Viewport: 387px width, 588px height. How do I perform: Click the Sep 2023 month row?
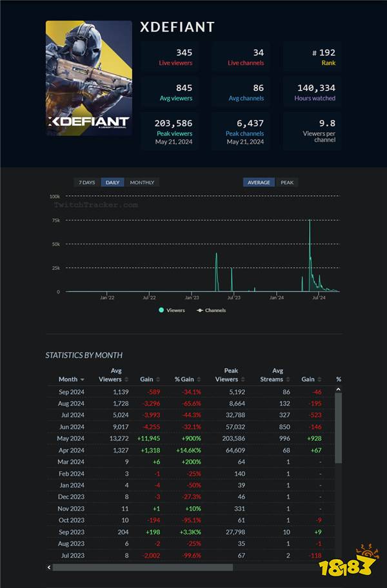tap(190, 532)
